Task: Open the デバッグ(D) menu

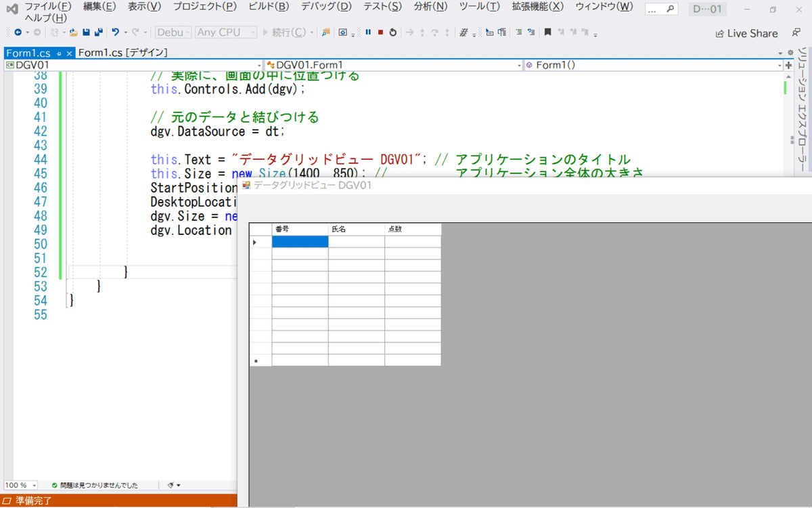Action: point(326,6)
